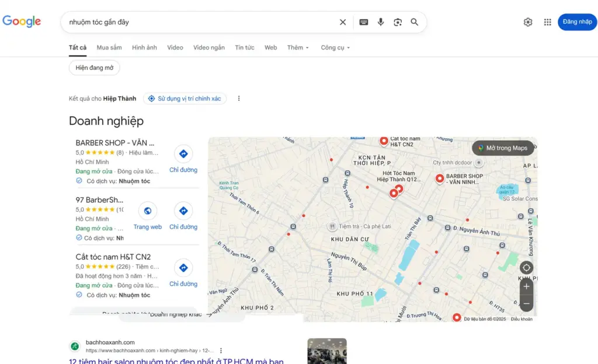Clear the search box with the X
598x364 pixels.
point(343,22)
